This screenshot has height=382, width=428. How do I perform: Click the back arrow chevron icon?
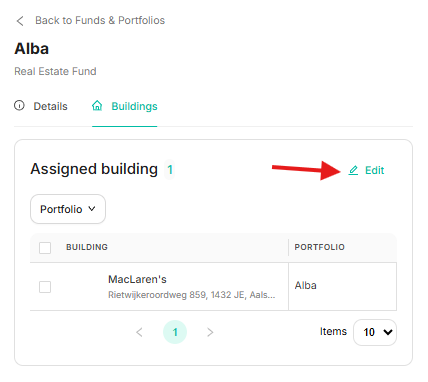pyautogui.click(x=20, y=21)
